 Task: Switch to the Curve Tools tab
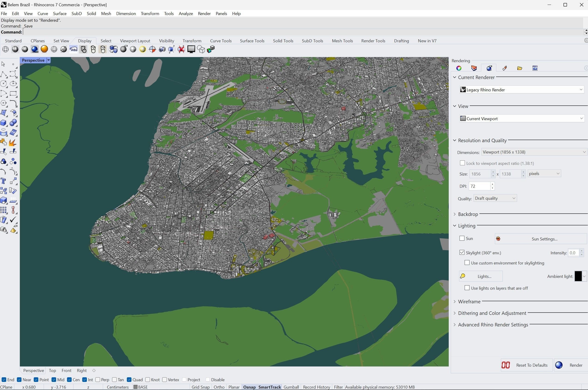[221, 40]
